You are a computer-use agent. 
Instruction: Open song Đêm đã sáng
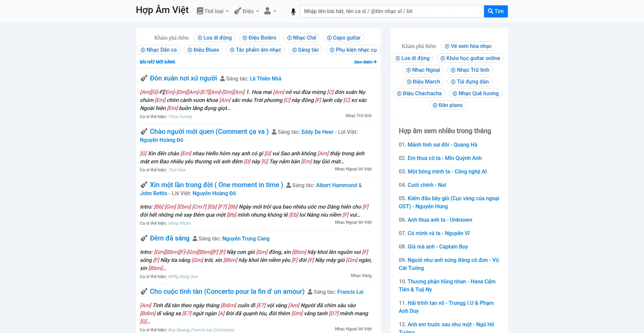170,238
